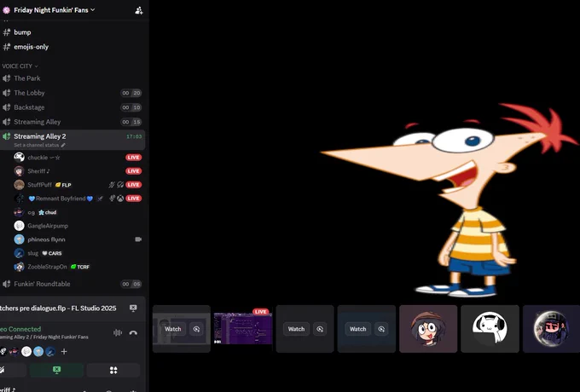Image resolution: width=580 pixels, height=392 pixels.
Task: Select the white cat headphones avatar tile
Action: pyautogui.click(x=490, y=328)
